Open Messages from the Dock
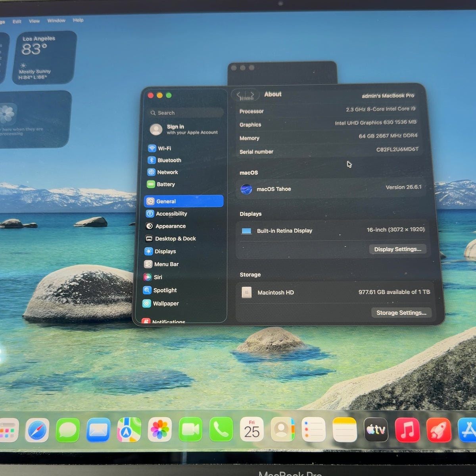Image resolution: width=476 pixels, height=476 pixels. (68, 430)
